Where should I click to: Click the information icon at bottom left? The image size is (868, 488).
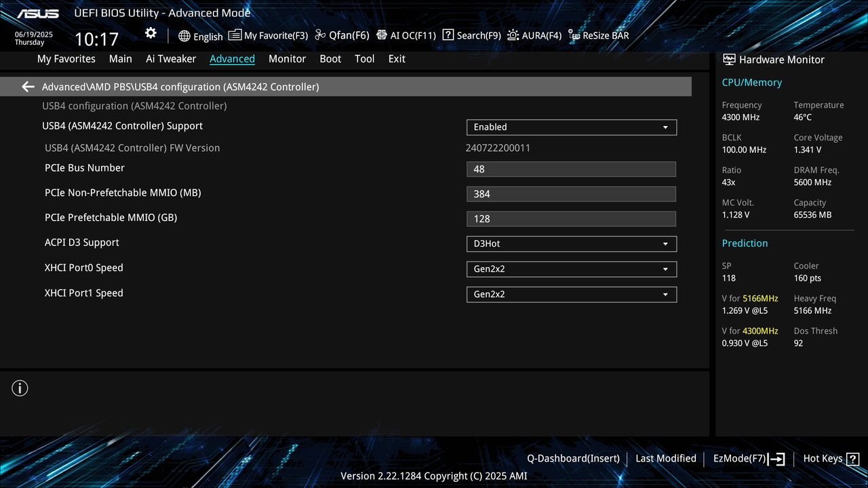[x=20, y=388]
